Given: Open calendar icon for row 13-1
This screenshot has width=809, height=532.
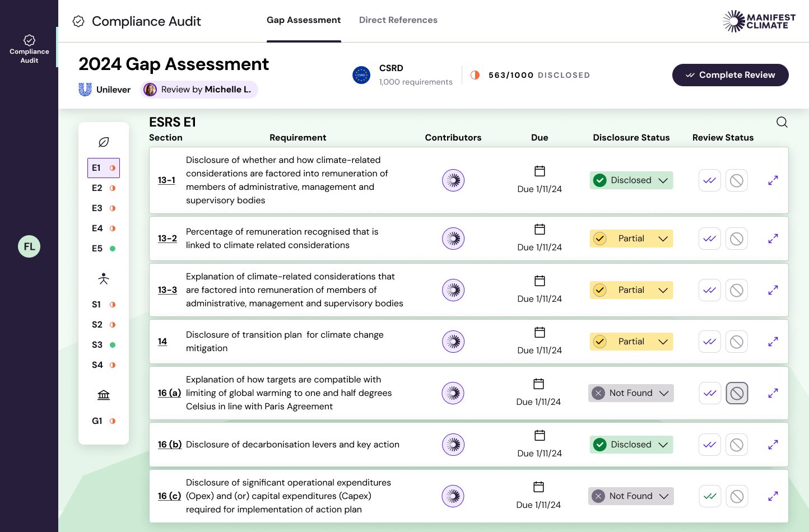Looking at the screenshot, I should coord(540,171).
